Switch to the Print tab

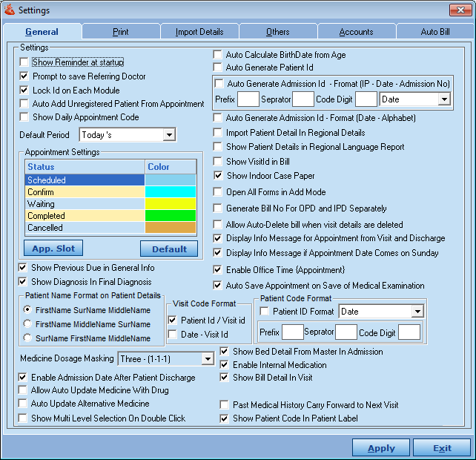pyautogui.click(x=120, y=32)
